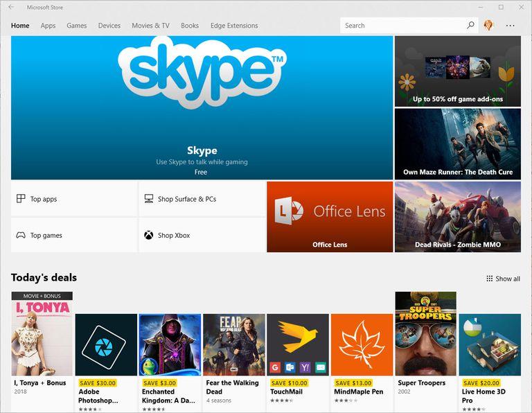Open the Super Troopers movie poster

tap(426, 333)
